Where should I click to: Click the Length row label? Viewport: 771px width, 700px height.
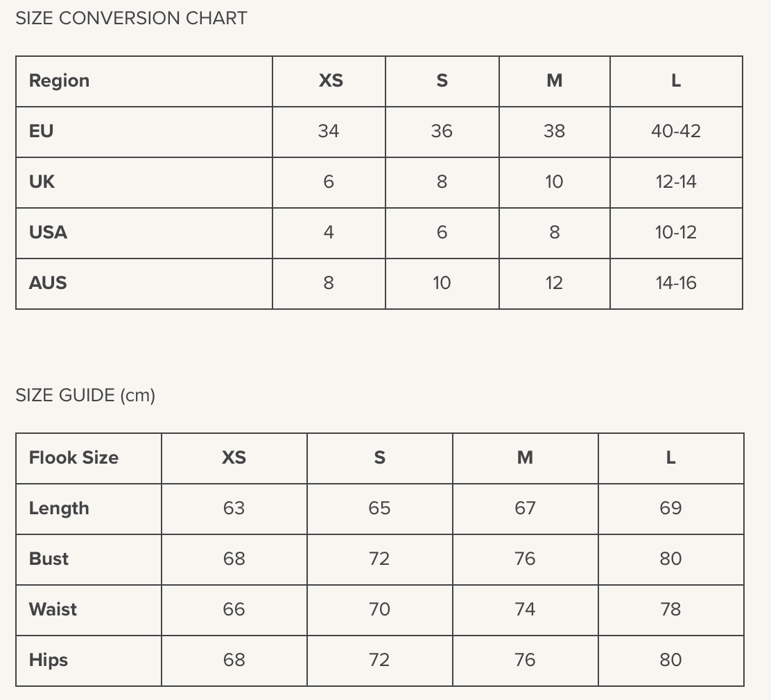pos(59,509)
